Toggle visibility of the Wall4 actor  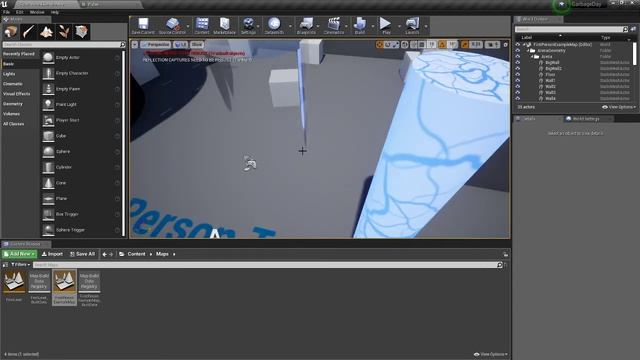click(518, 98)
